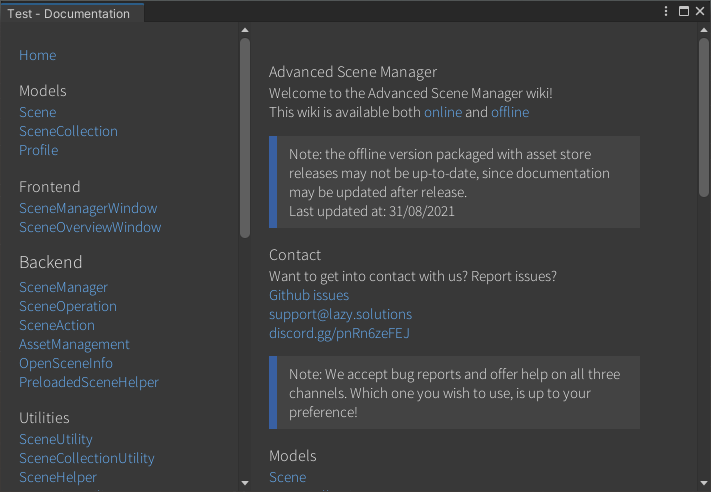The image size is (711, 492).
Task: Click the main content scroll down arrow
Action: tap(704, 483)
